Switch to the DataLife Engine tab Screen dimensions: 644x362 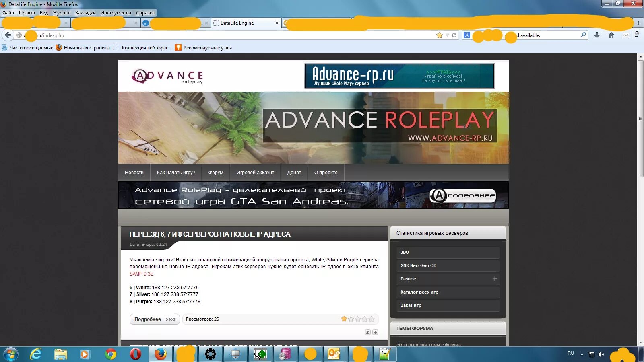[x=246, y=23]
